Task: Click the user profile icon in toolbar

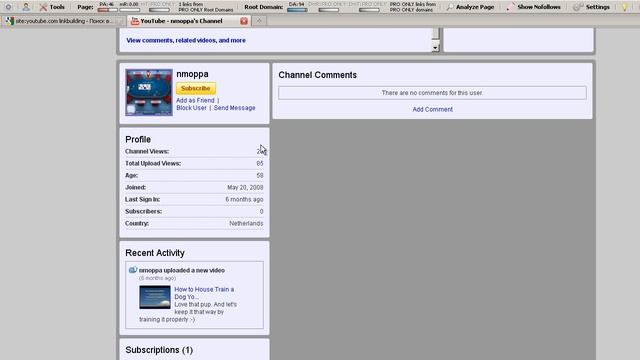Action: pos(26,7)
